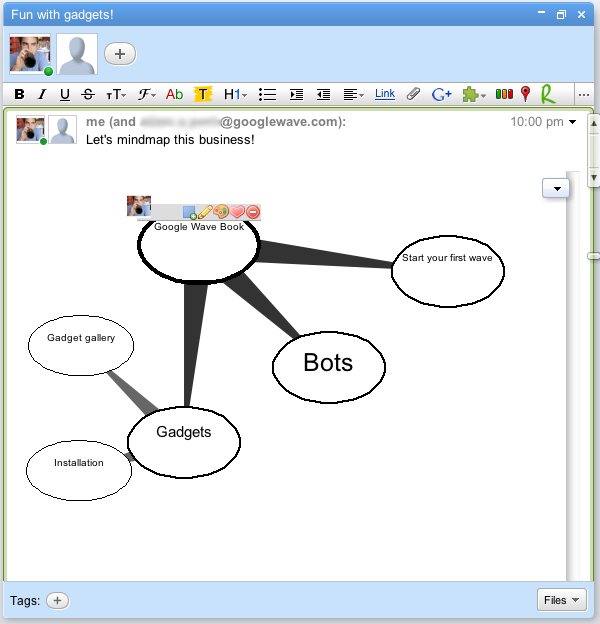
Task: Show more toolbar options with the ellipsis
Action: click(x=584, y=95)
